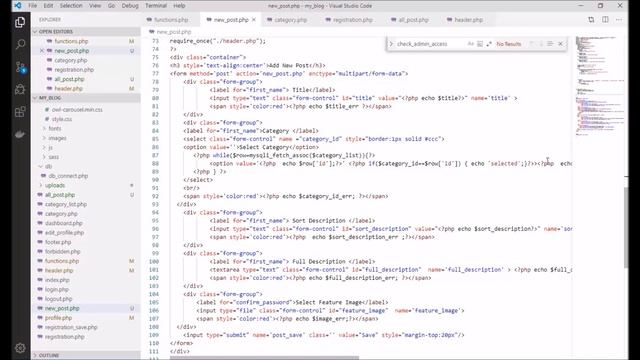Expand the fonts folder
640x360 pixels.
click(x=55, y=129)
